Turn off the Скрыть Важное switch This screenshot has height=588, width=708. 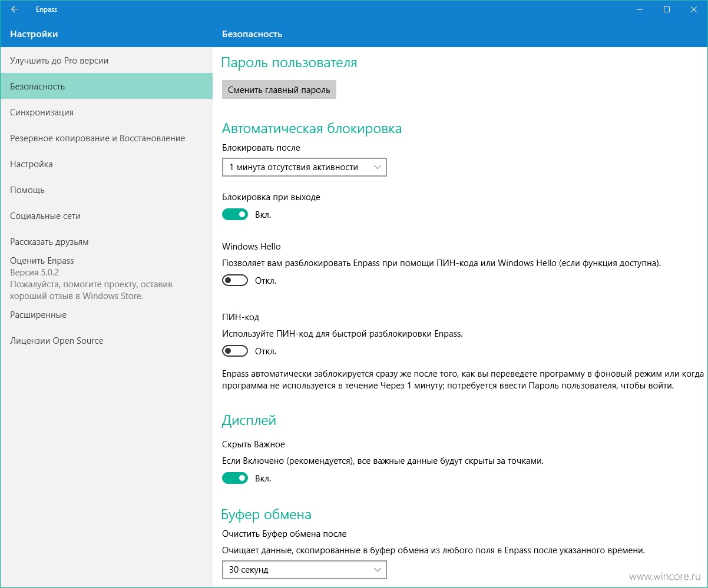[x=235, y=479]
